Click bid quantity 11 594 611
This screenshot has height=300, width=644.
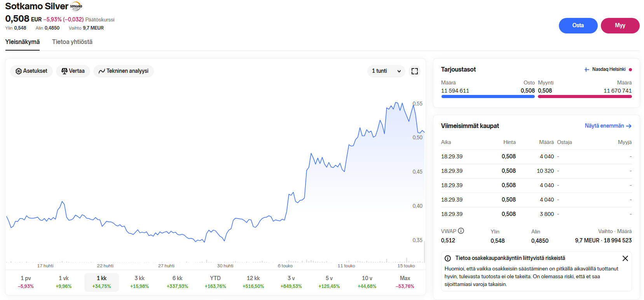[455, 91]
